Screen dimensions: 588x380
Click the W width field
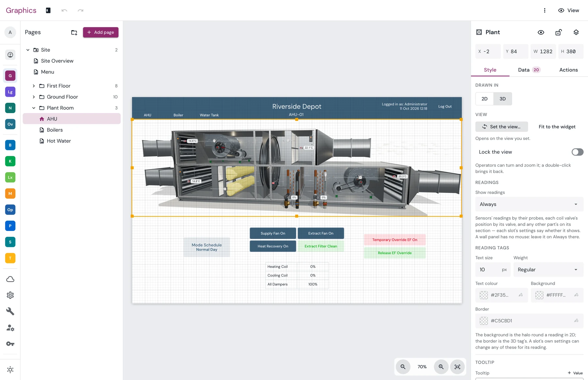(543, 52)
